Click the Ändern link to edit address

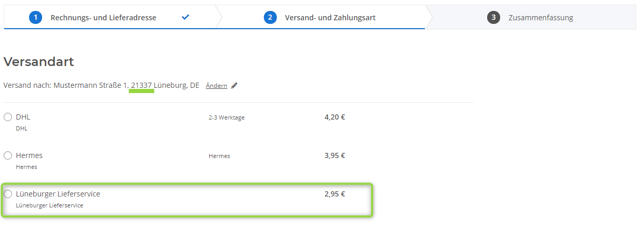(x=217, y=86)
